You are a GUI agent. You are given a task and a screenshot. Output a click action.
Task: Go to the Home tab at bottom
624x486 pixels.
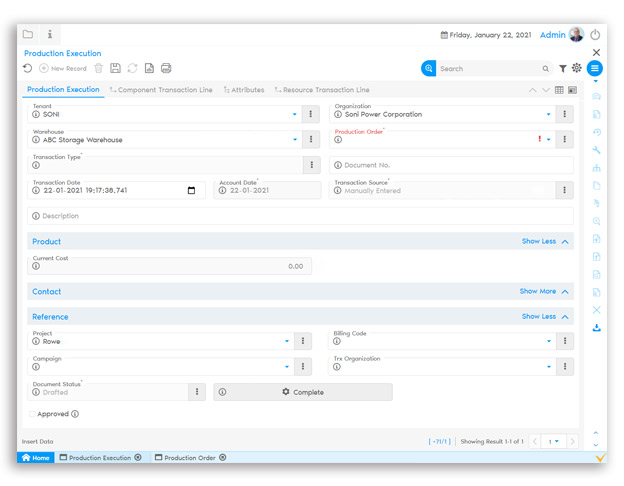pos(36,458)
